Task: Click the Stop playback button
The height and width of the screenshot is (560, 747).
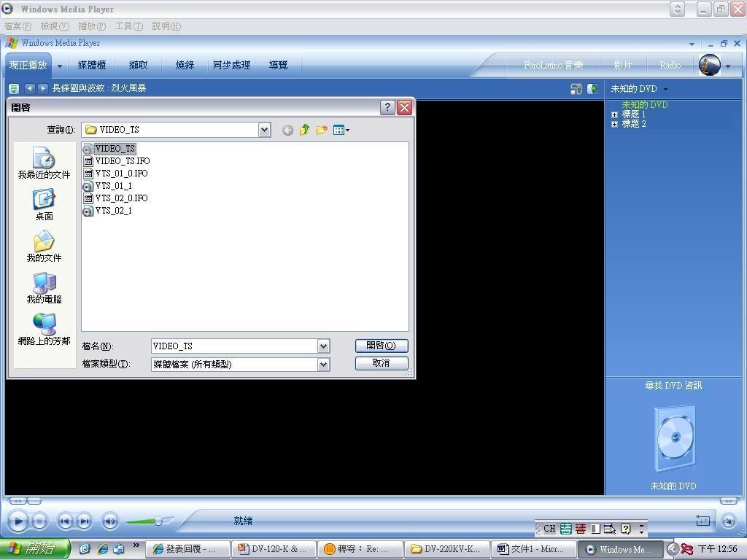Action: click(39, 522)
